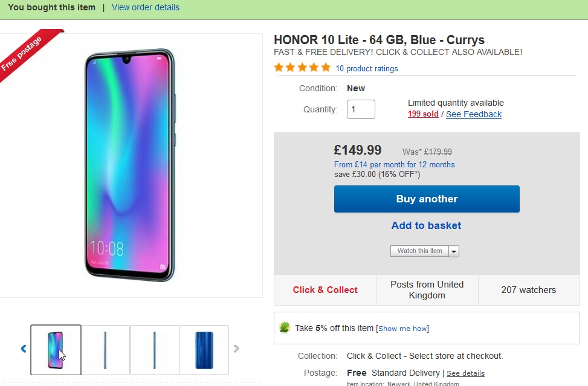This screenshot has width=588, height=386.
Task: Open postage See details link
Action: [x=465, y=373]
